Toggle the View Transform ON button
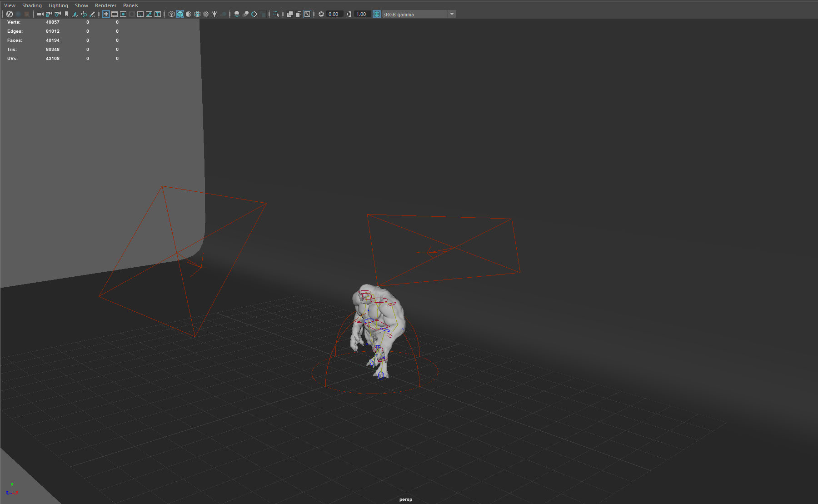Viewport: 818px width, 504px height. click(377, 14)
